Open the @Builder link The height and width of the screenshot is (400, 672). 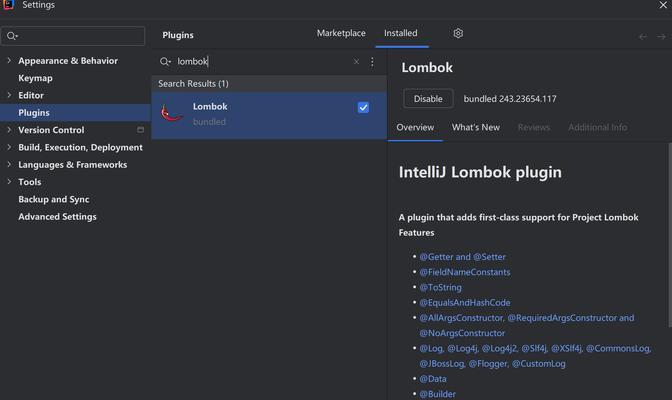(438, 394)
